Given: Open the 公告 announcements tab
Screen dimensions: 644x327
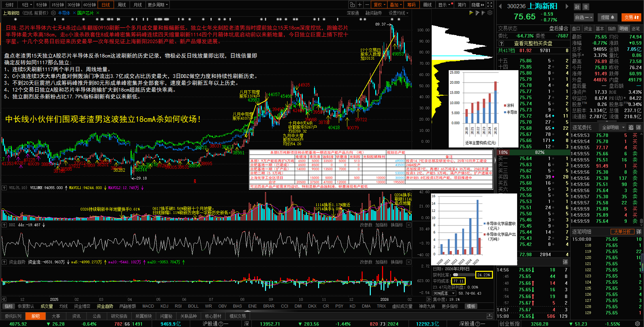Looking at the screenshot, I should [97, 316].
